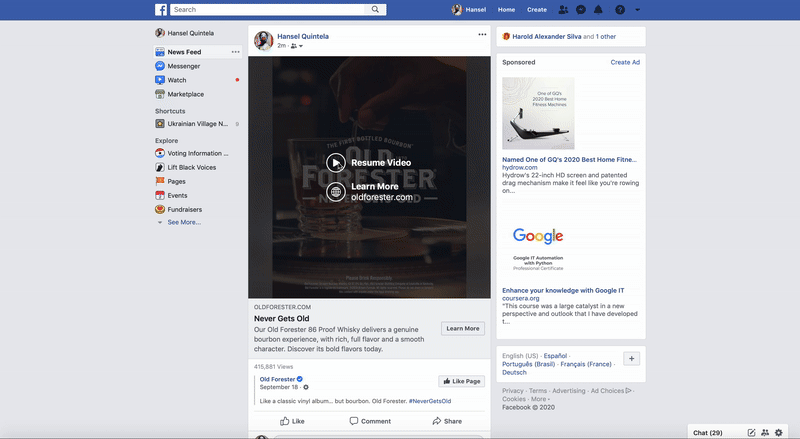The height and width of the screenshot is (439, 800).
Task: Expand More dropdown in footer
Action: click(540, 399)
